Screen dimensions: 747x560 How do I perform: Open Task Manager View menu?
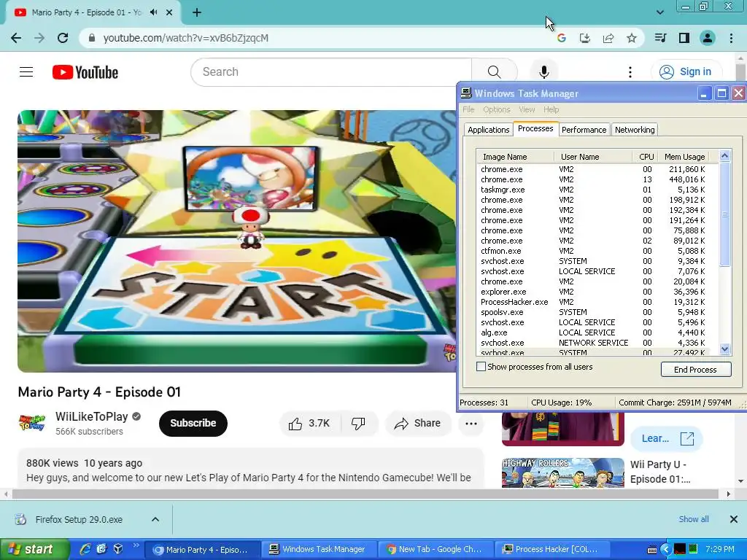(527, 109)
